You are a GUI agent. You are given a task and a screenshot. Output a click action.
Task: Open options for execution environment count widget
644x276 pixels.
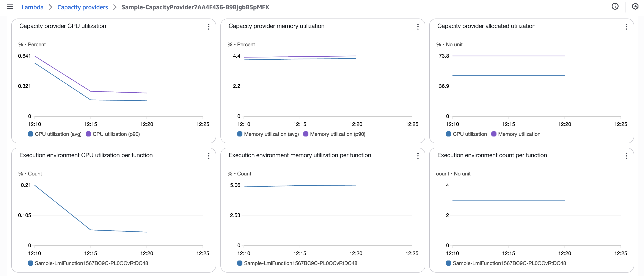[x=626, y=156]
